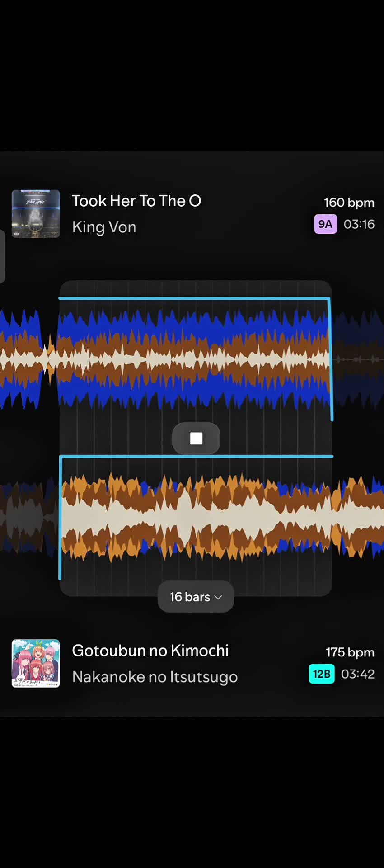This screenshot has height=868, width=384.
Task: Click the bottom track transition start marker
Action: tap(61, 518)
